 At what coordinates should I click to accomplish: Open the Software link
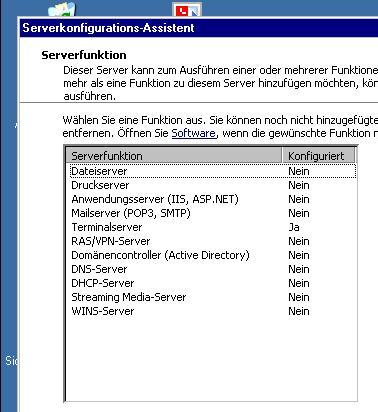pyautogui.click(x=193, y=133)
